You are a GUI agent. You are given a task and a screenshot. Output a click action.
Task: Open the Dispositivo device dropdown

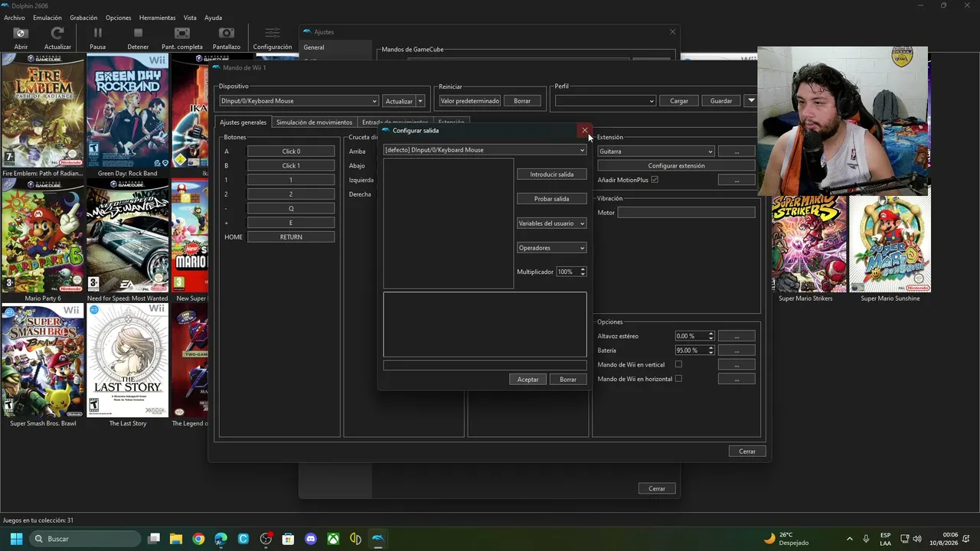[299, 101]
